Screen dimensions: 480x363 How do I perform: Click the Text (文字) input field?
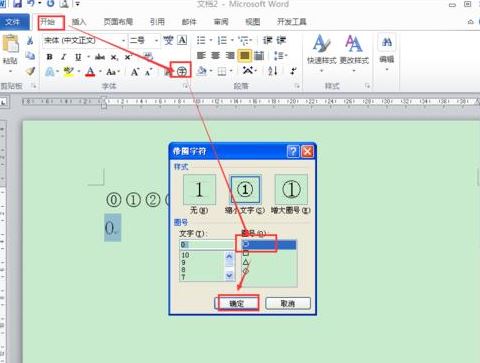pyautogui.click(x=207, y=245)
